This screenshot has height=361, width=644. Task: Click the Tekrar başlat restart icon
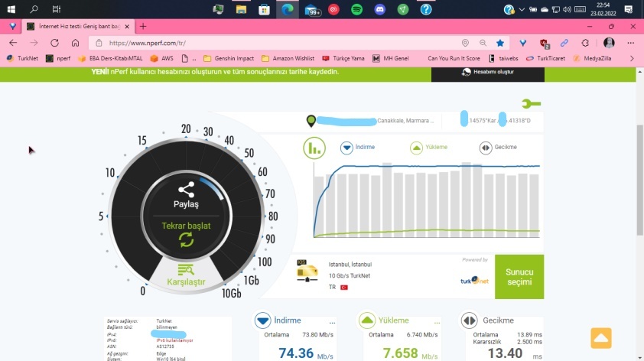(186, 240)
